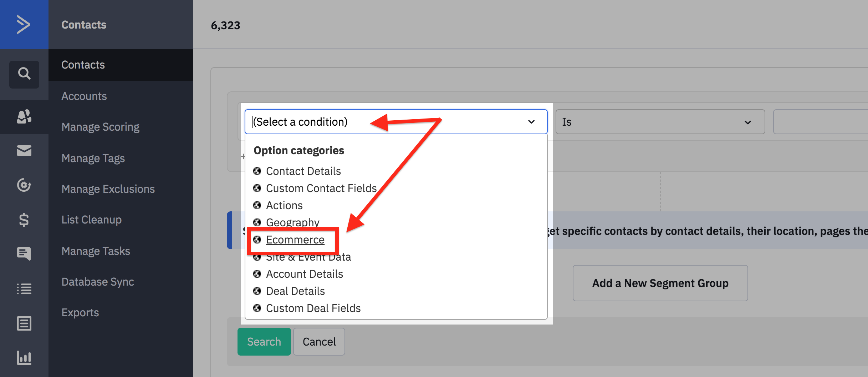Open the Reports bar chart icon
Viewport: 868px width, 377px height.
(x=24, y=357)
